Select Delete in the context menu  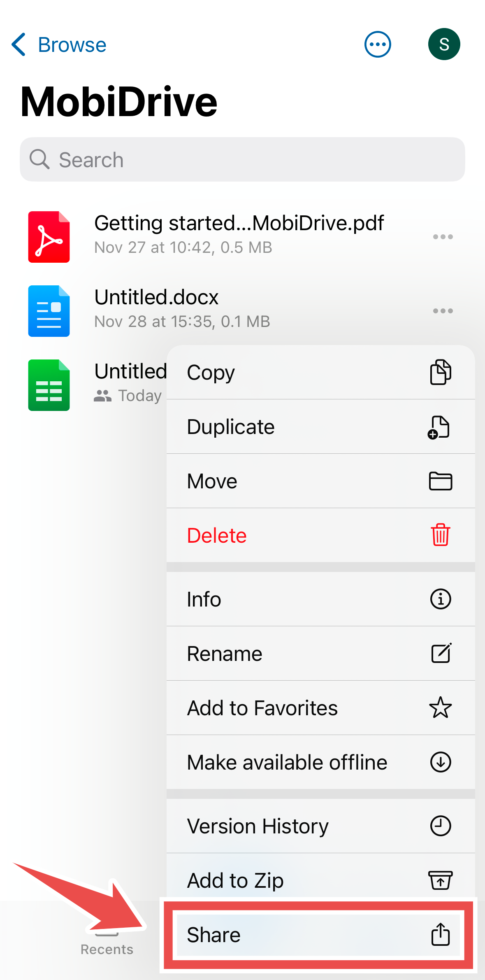(321, 535)
